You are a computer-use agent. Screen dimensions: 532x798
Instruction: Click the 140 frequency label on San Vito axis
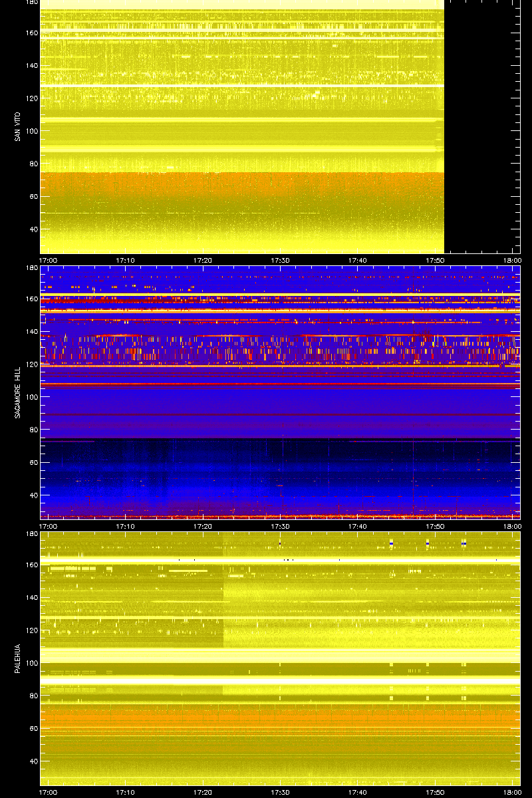point(31,65)
